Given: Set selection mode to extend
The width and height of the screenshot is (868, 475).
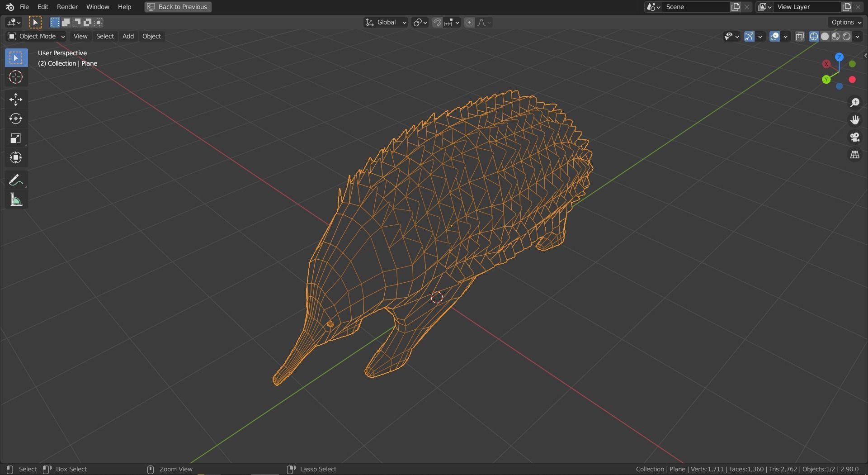Looking at the screenshot, I should [x=66, y=22].
